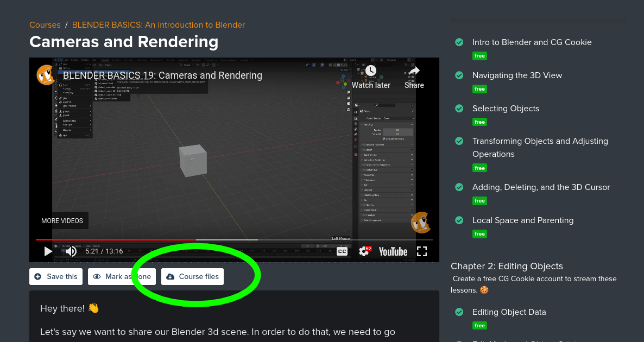Screen dimensions: 644x342
Task: Open the BLENDER BASICS course breadcrumb link
Action: point(159,24)
